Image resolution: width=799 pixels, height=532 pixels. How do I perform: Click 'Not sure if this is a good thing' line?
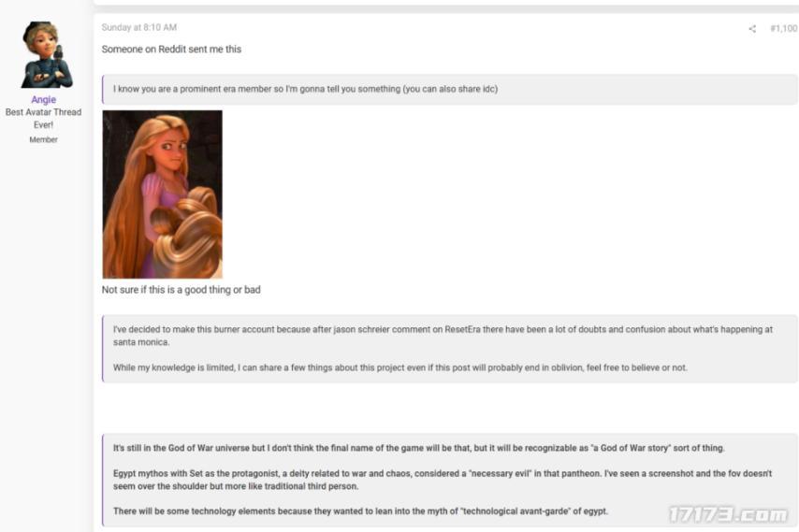181,290
